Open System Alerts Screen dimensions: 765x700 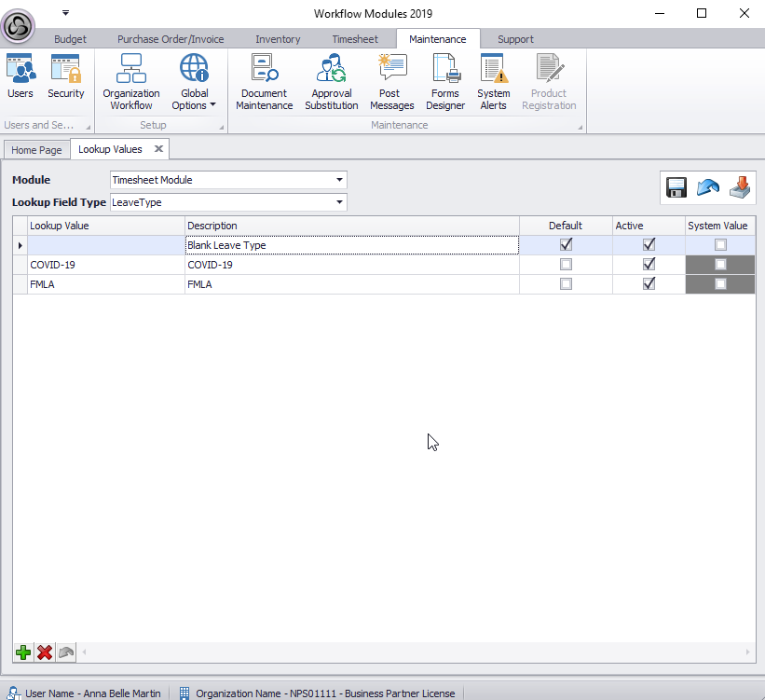click(493, 81)
